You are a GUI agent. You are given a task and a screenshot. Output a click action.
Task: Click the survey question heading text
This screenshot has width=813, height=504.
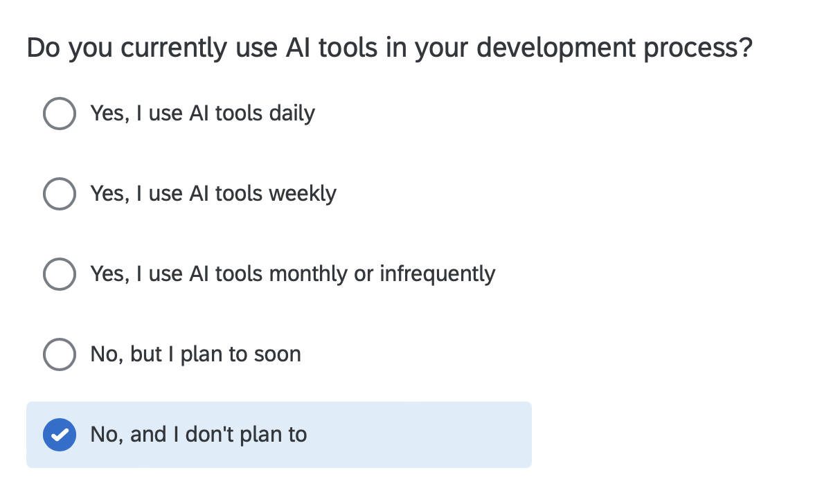point(389,48)
